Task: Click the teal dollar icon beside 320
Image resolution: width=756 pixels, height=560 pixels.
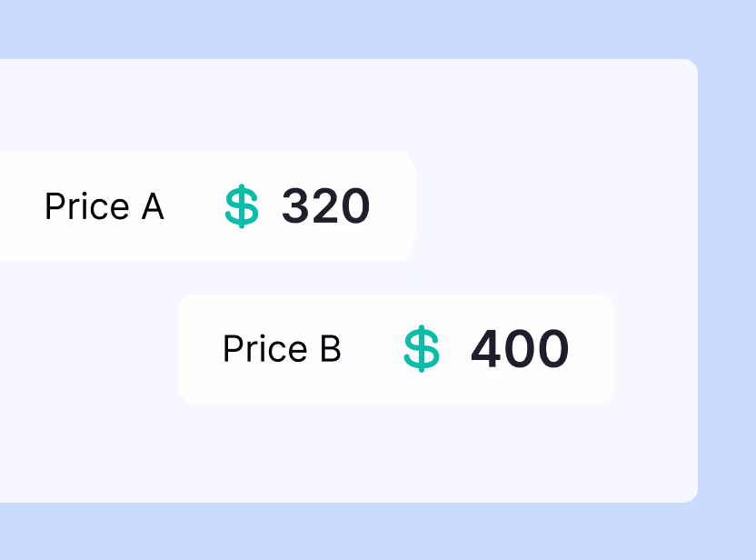Action: [x=242, y=206]
